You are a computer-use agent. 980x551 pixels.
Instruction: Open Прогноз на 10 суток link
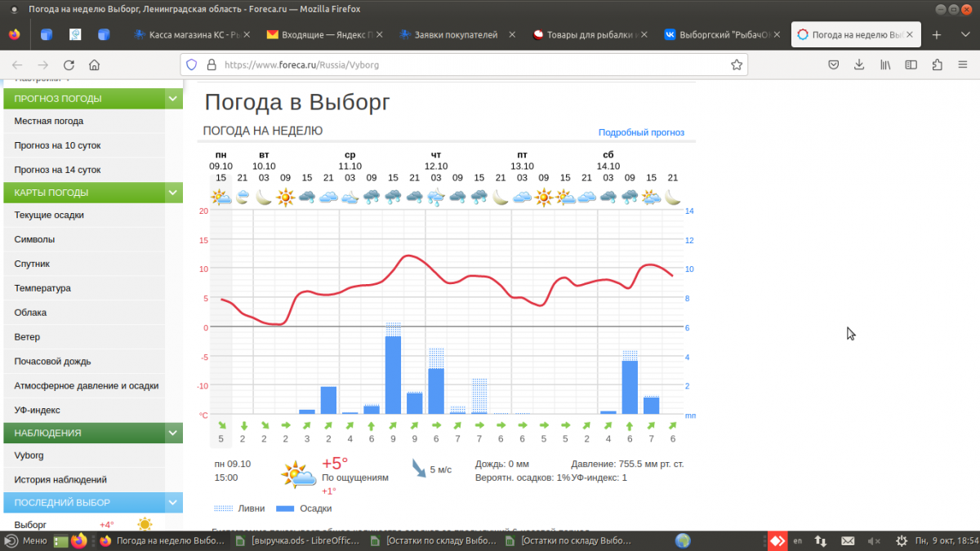coord(57,145)
